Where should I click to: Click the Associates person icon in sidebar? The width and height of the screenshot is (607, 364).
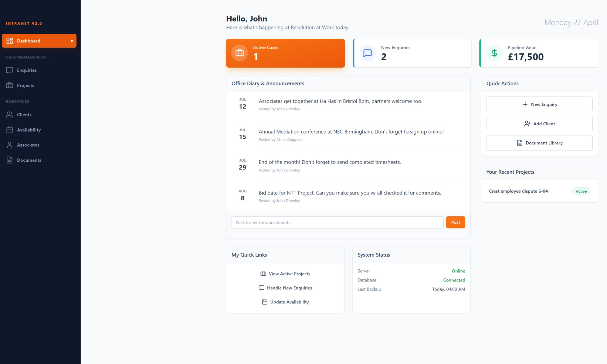point(10,145)
